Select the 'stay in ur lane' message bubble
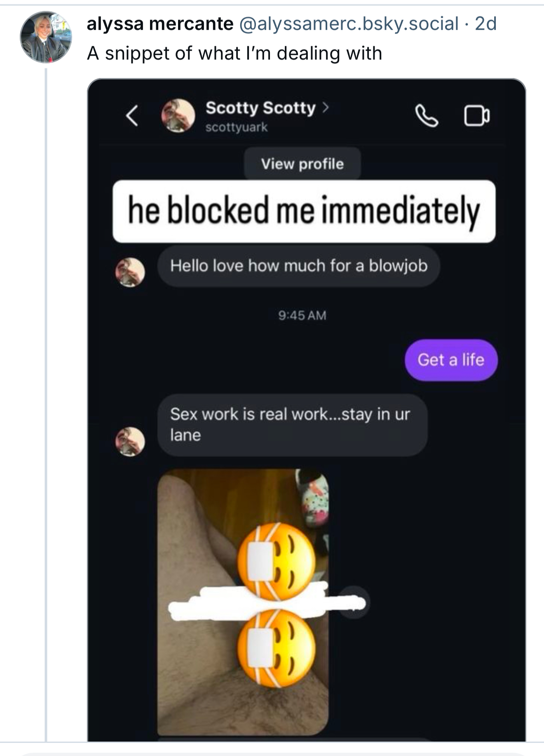Viewport: 544px width, 756px height. pyautogui.click(x=293, y=425)
